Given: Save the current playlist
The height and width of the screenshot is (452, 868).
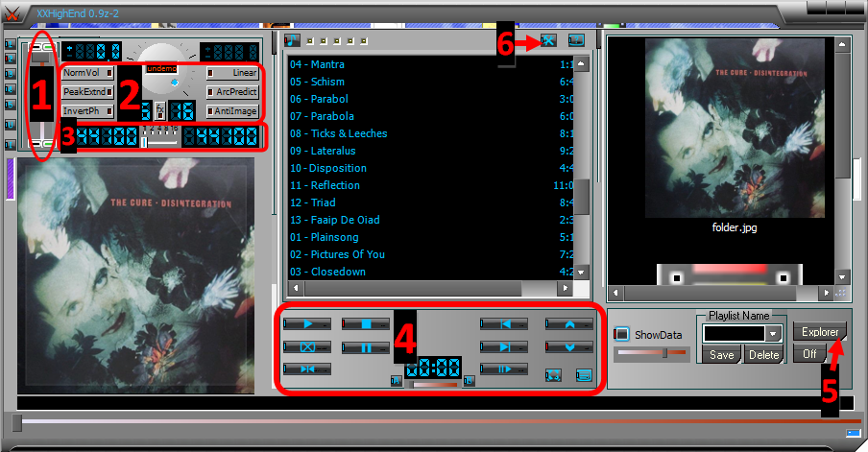Looking at the screenshot, I should point(722,355).
